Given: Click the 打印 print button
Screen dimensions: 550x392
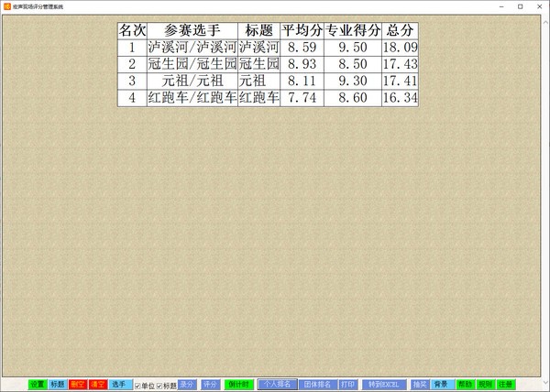Looking at the screenshot, I should (x=347, y=385).
